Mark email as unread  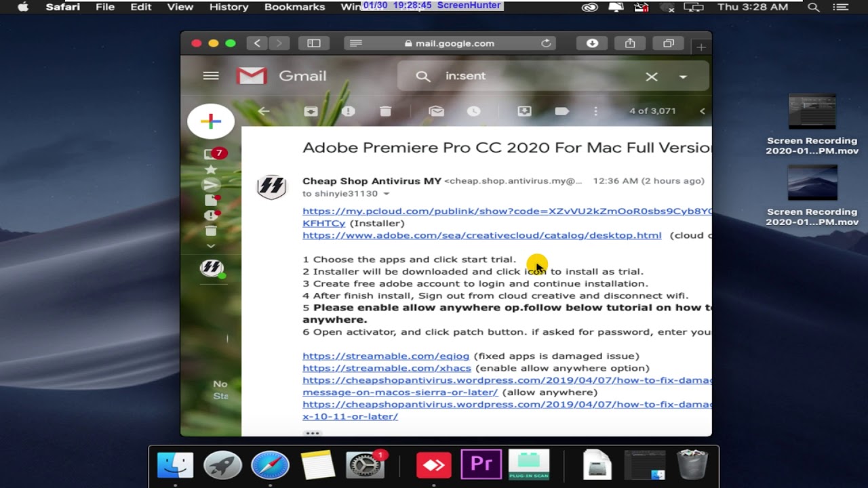click(x=436, y=111)
